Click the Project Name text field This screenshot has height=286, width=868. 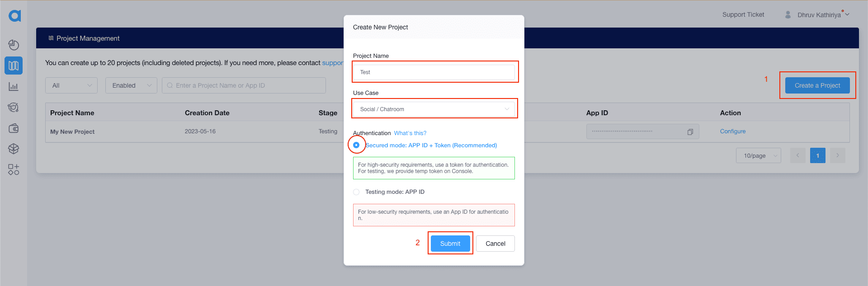pyautogui.click(x=434, y=72)
